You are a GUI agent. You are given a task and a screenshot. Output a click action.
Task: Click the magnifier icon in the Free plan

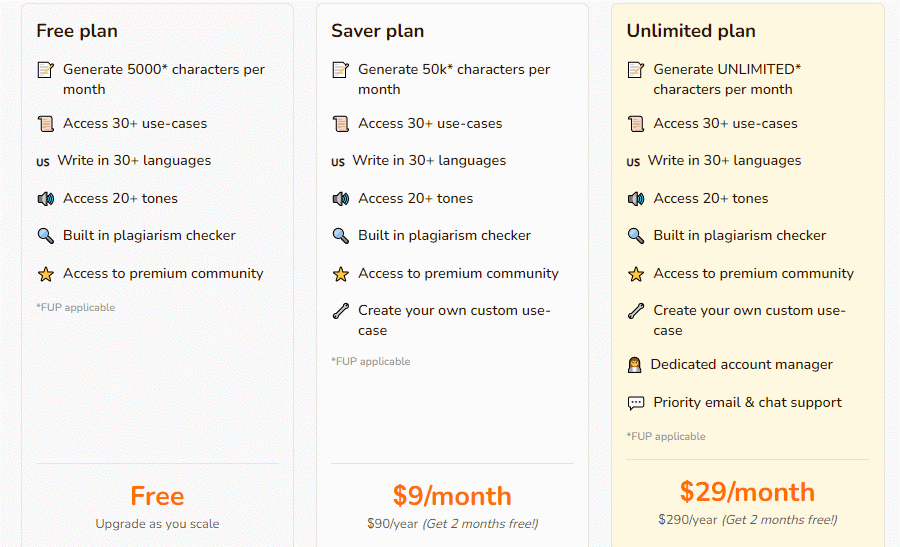click(45, 236)
